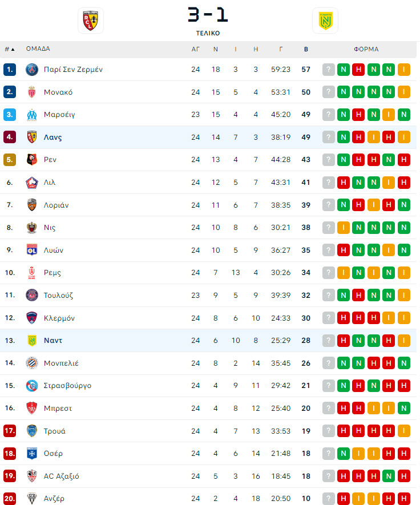Viewport: 420px width, 505px height.
Task: Click the Monaco club crest in the table
Action: click(32, 92)
